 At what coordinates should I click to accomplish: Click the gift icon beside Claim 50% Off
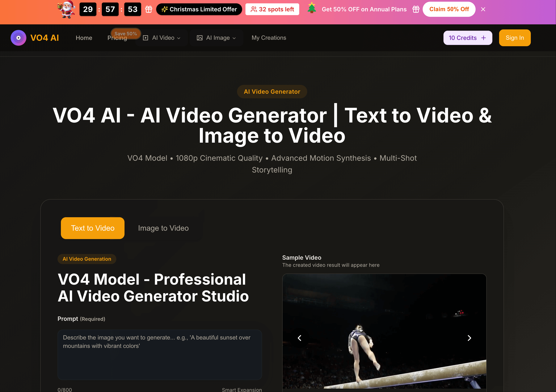coord(416,9)
